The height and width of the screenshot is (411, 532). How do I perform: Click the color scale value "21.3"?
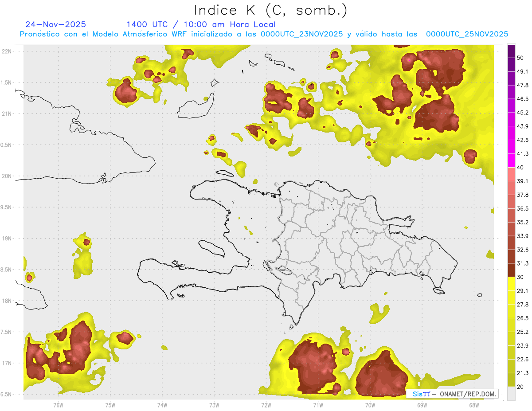(x=522, y=373)
